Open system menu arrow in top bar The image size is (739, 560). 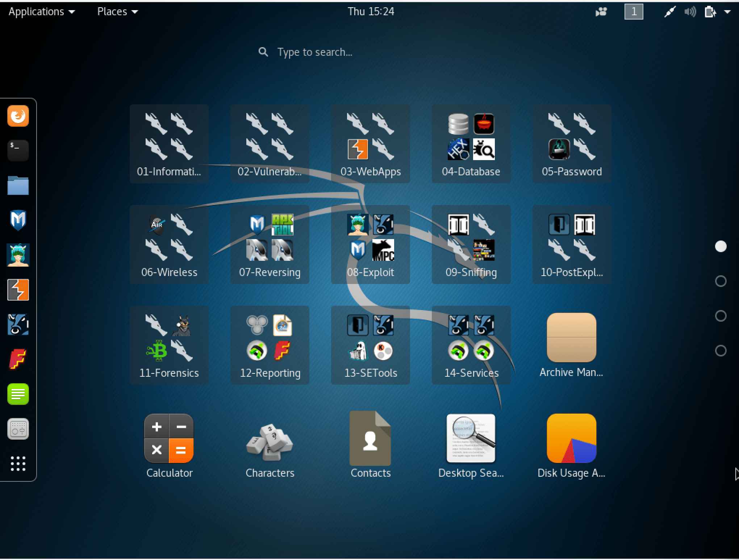coord(727,12)
